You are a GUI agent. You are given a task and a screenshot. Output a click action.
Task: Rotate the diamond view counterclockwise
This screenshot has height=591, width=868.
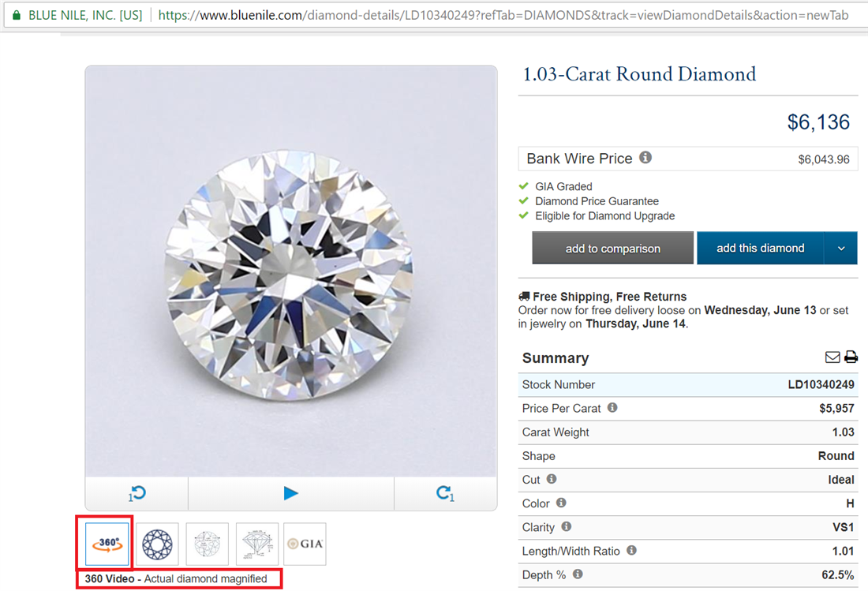pyautogui.click(x=137, y=492)
